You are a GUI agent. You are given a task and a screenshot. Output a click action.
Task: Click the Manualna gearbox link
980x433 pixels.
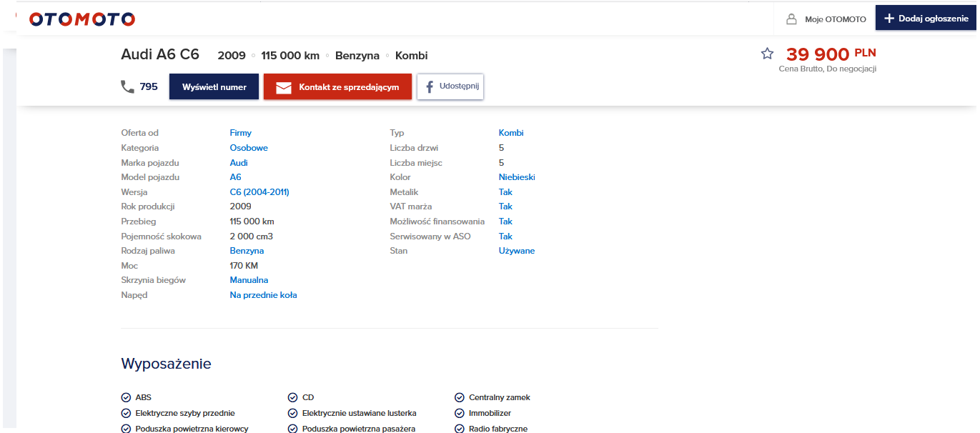[x=249, y=280]
